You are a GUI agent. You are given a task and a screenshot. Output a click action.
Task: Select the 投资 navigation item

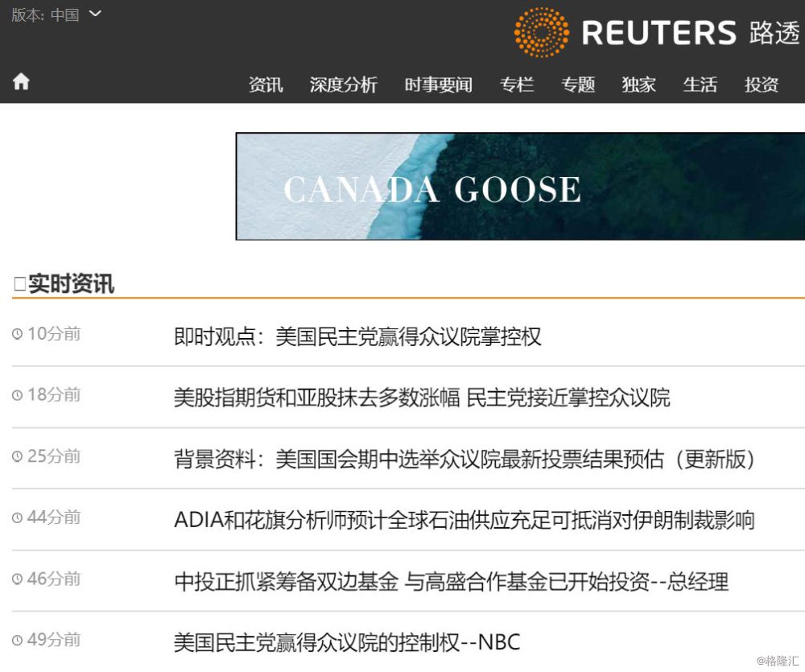(x=762, y=85)
